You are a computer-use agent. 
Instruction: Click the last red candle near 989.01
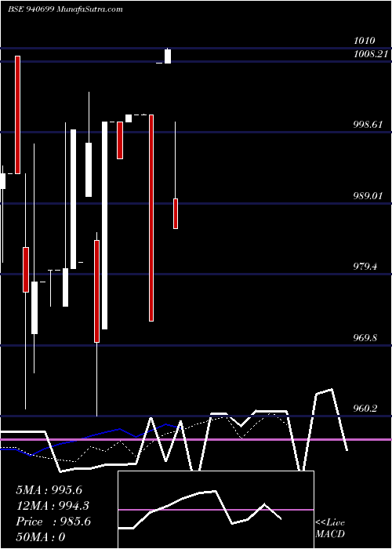(176, 213)
